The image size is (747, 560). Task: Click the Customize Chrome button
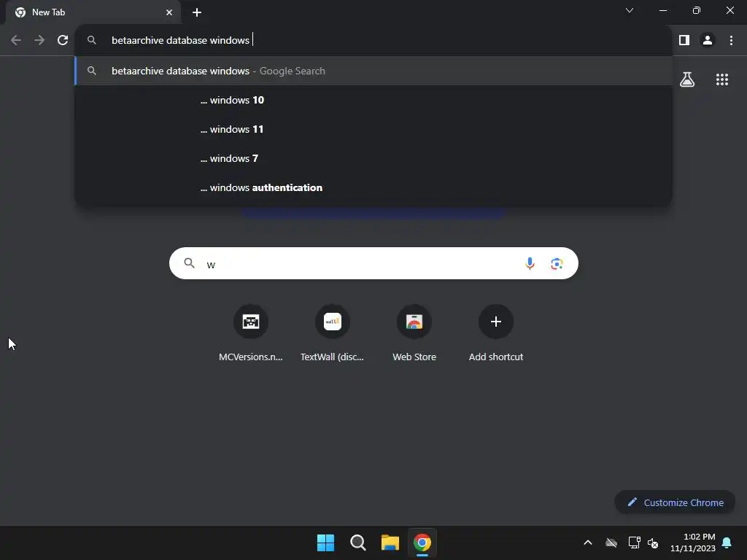coord(675,502)
